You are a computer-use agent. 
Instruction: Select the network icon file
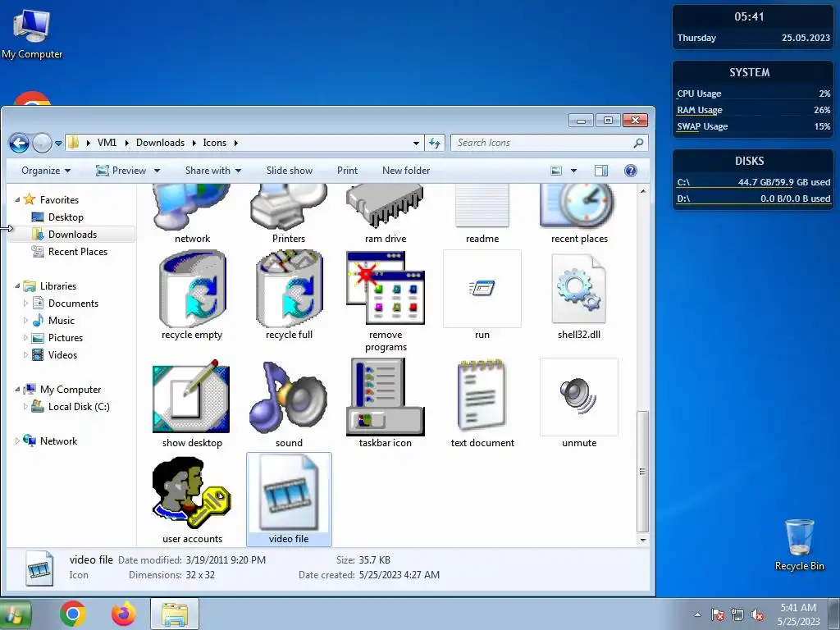192,213
